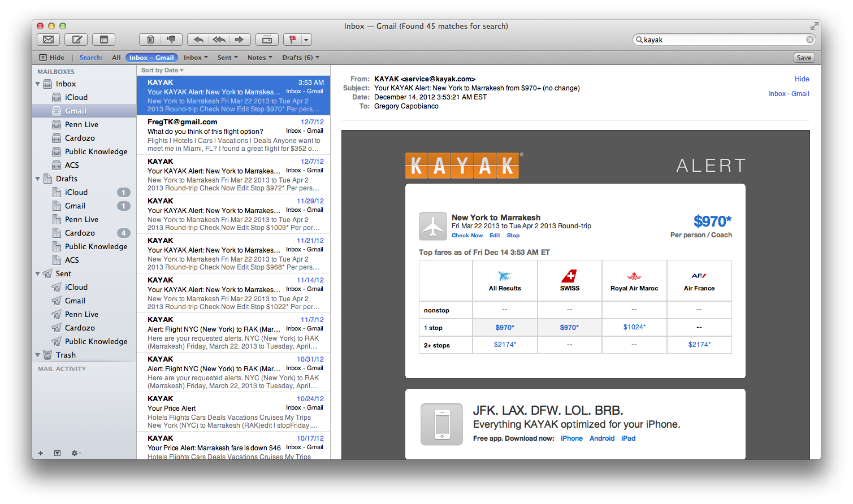853x504 pixels.
Task: Open the Public Knowledge sent folder
Action: (x=84, y=341)
